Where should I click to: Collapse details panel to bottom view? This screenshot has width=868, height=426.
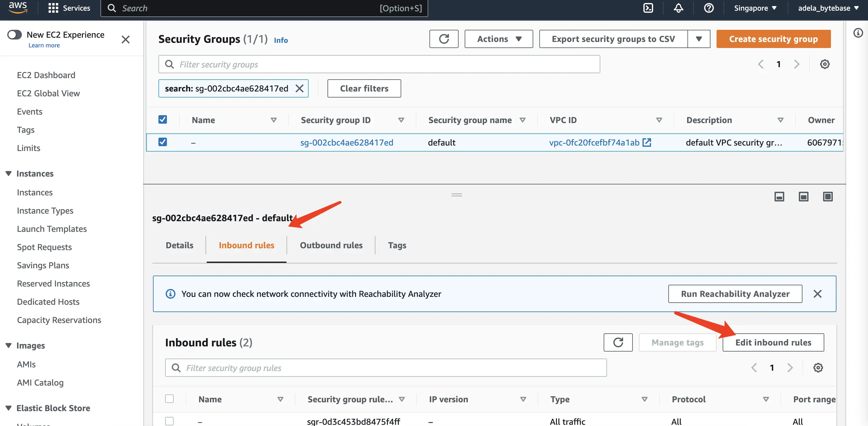coord(779,197)
